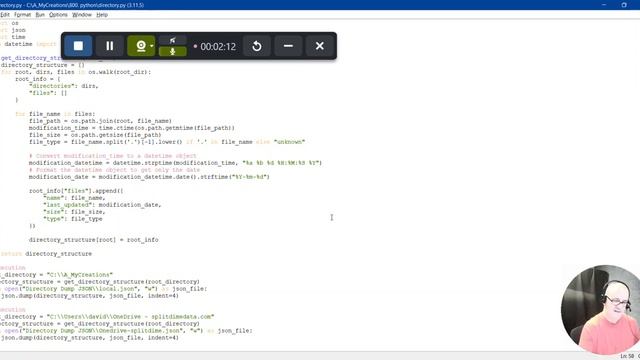The width and height of the screenshot is (640, 360).
Task: Open the Options menu
Action: (x=58, y=15)
